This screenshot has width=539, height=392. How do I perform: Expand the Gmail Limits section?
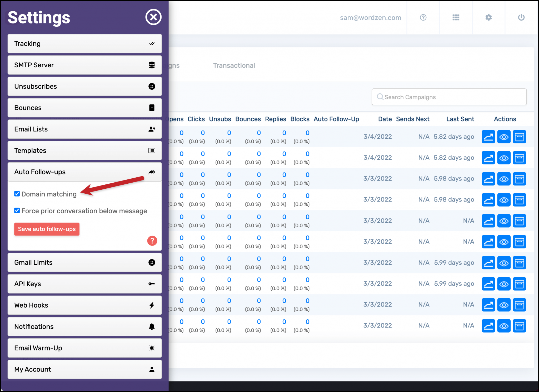(84, 263)
